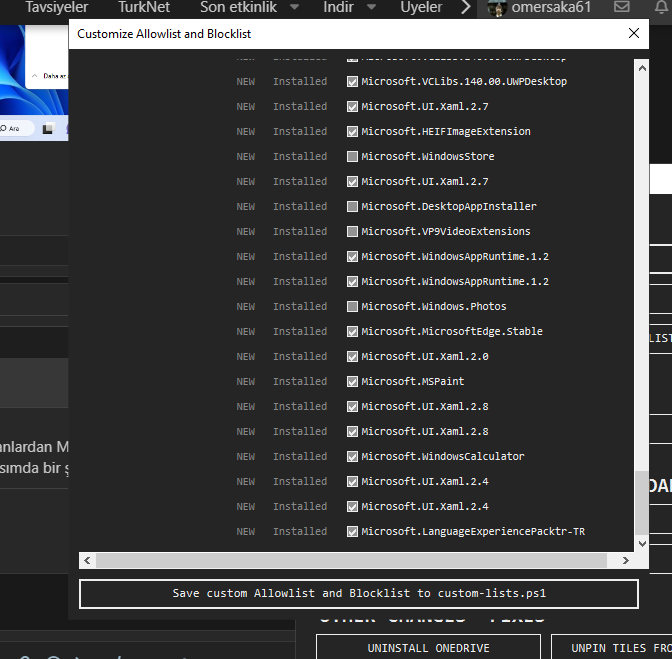Uncheck the Microsoft.MSPaint checkbox

[x=352, y=381]
